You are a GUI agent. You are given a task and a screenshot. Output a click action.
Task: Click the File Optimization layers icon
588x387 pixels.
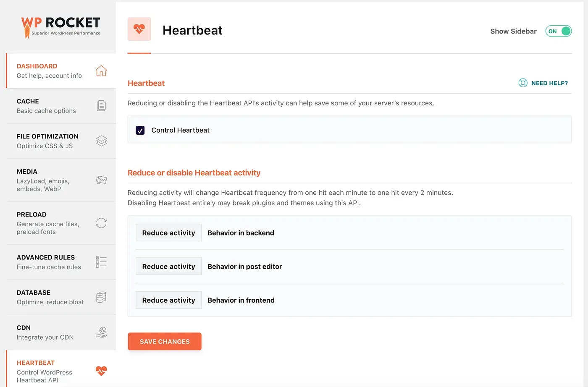(x=101, y=141)
